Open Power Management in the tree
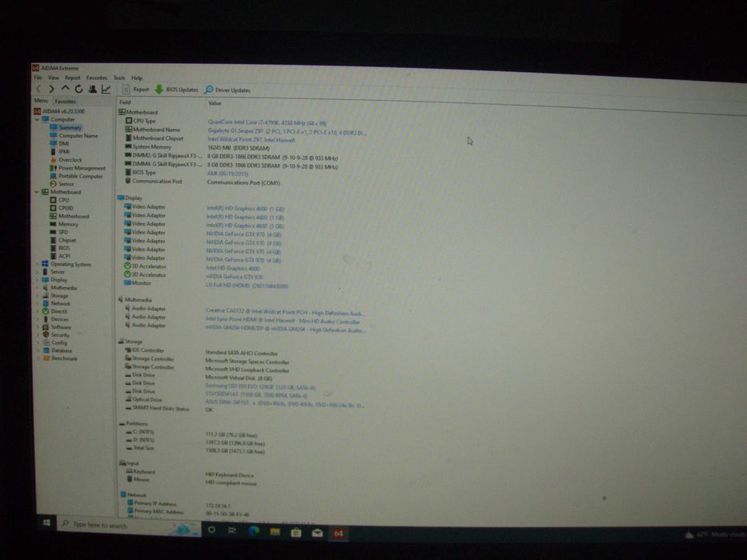 pos(82,168)
